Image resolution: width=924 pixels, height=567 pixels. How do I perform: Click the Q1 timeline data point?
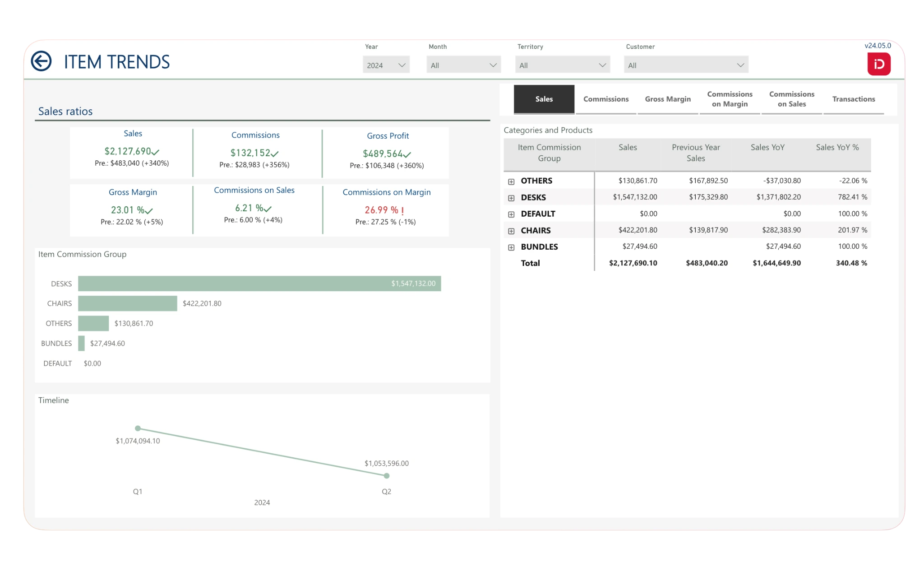(138, 428)
